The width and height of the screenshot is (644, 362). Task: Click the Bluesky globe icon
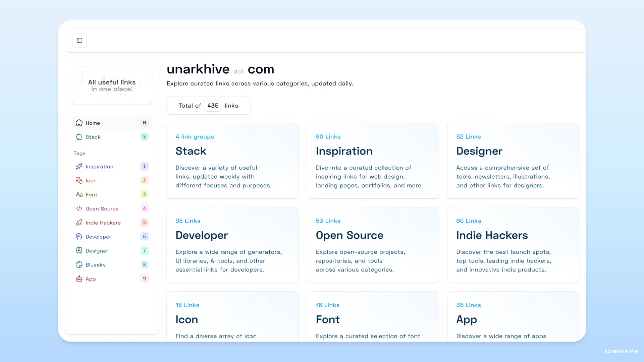(79, 265)
